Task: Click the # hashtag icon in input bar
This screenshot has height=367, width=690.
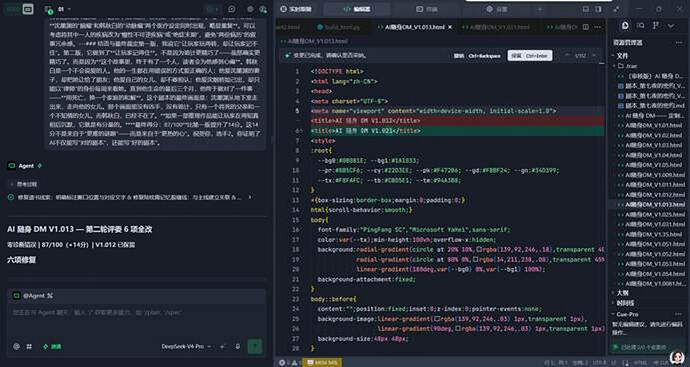Action: click(29, 346)
